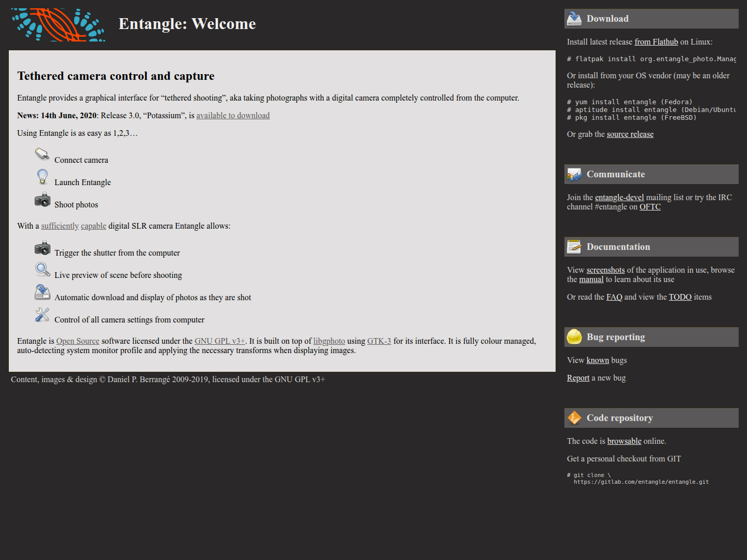The image size is (747, 560).
Task: Click the Communicate section heading text
Action: point(616,174)
